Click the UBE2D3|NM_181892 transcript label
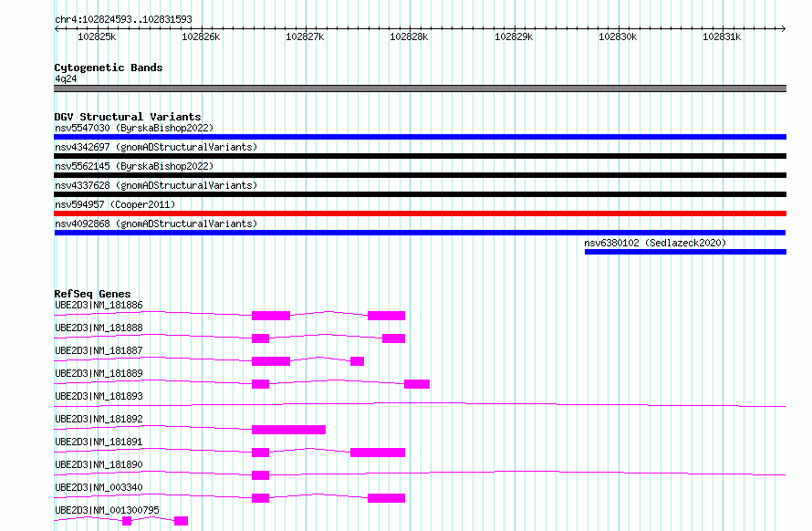 click(99, 419)
